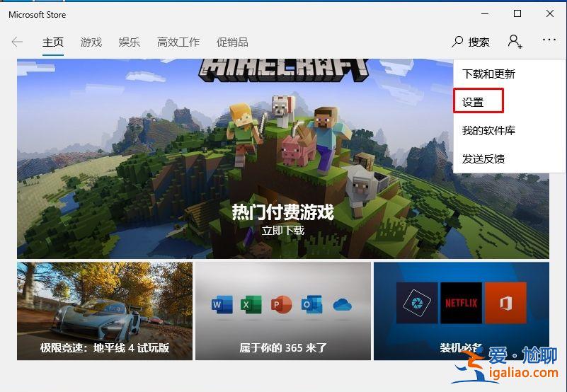
Task: Select the 高效工作 tab
Action: coord(178,42)
